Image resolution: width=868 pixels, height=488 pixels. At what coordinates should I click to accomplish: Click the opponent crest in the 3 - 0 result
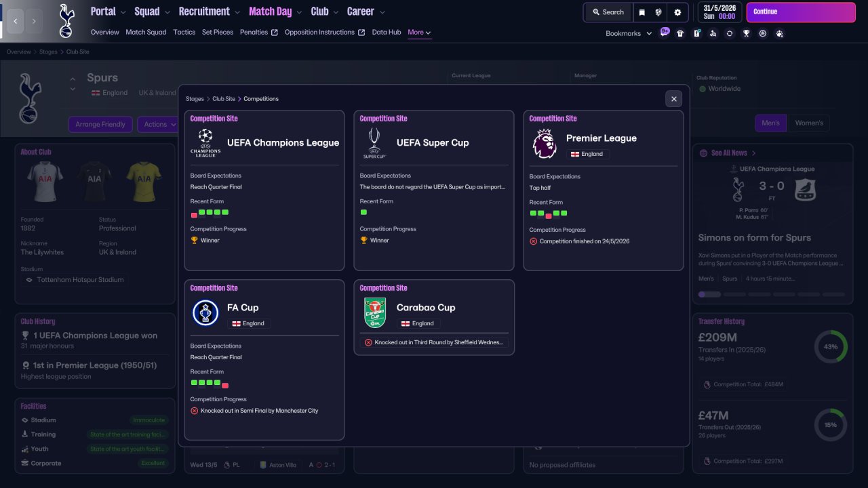805,189
